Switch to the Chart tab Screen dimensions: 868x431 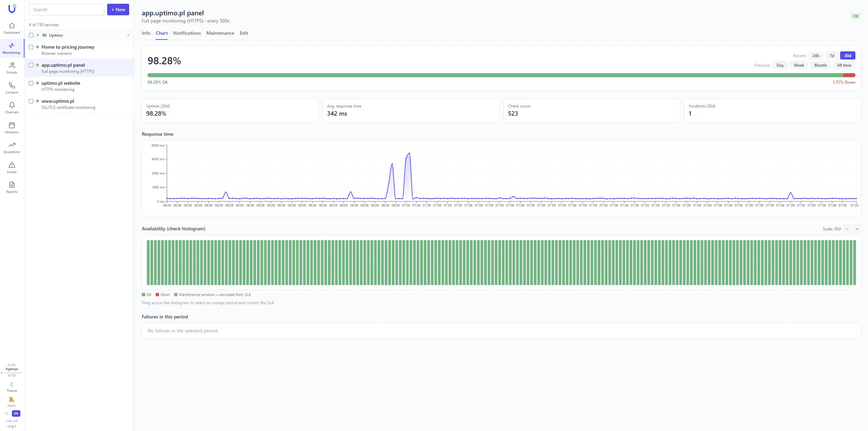(162, 33)
